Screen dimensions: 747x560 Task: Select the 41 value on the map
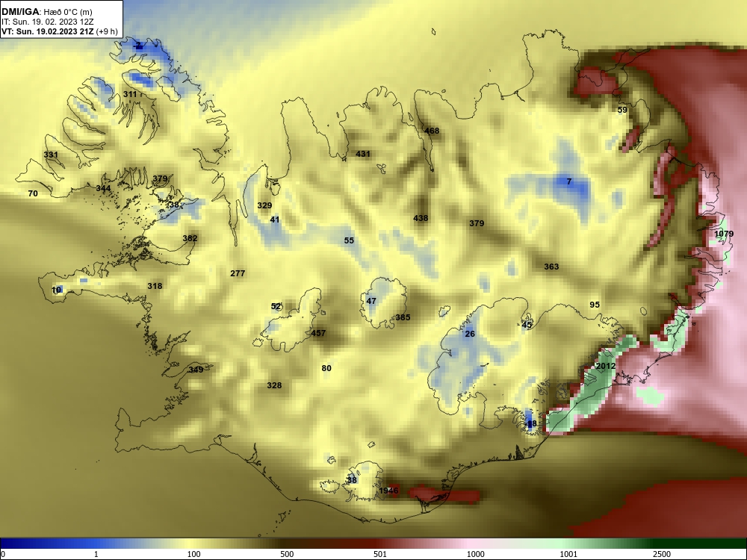pos(275,220)
